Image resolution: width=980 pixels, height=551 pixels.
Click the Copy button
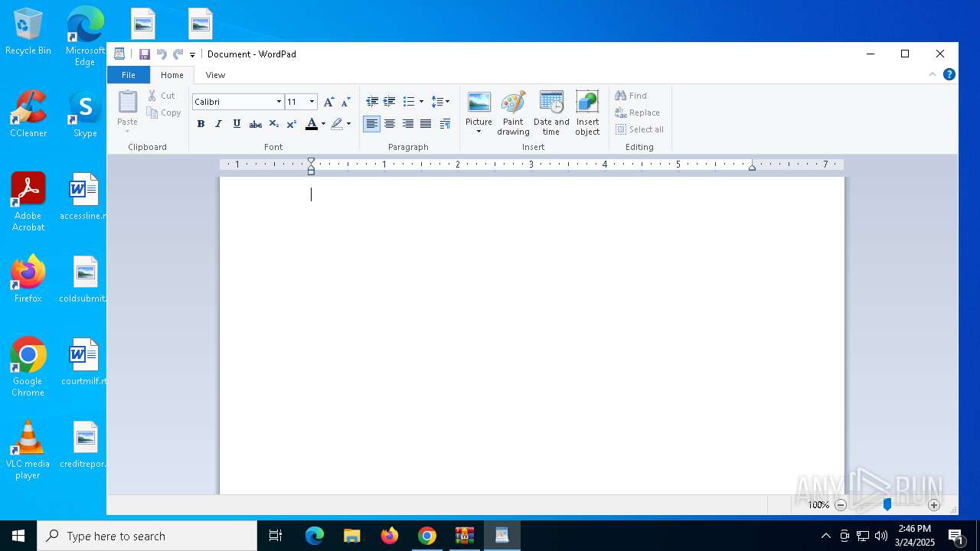point(164,112)
